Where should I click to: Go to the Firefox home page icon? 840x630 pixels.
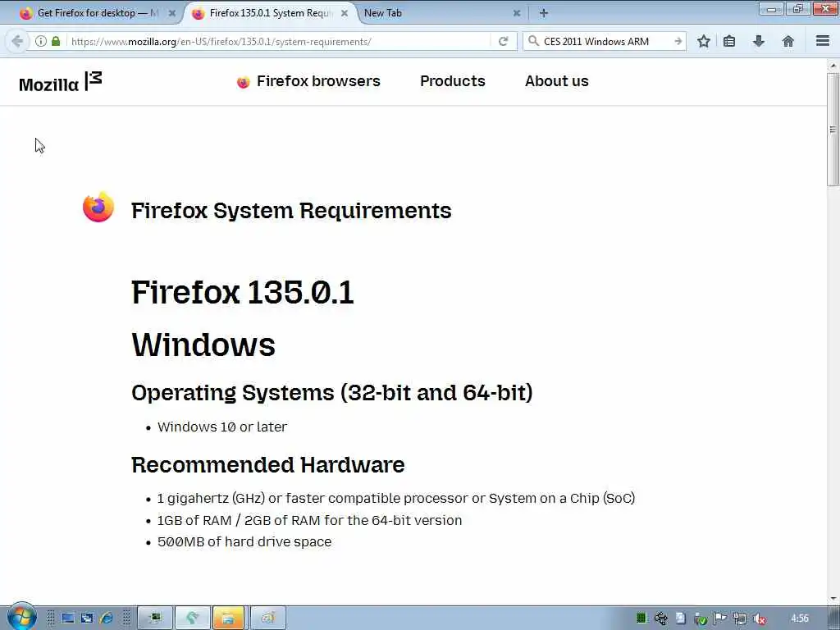click(x=788, y=41)
